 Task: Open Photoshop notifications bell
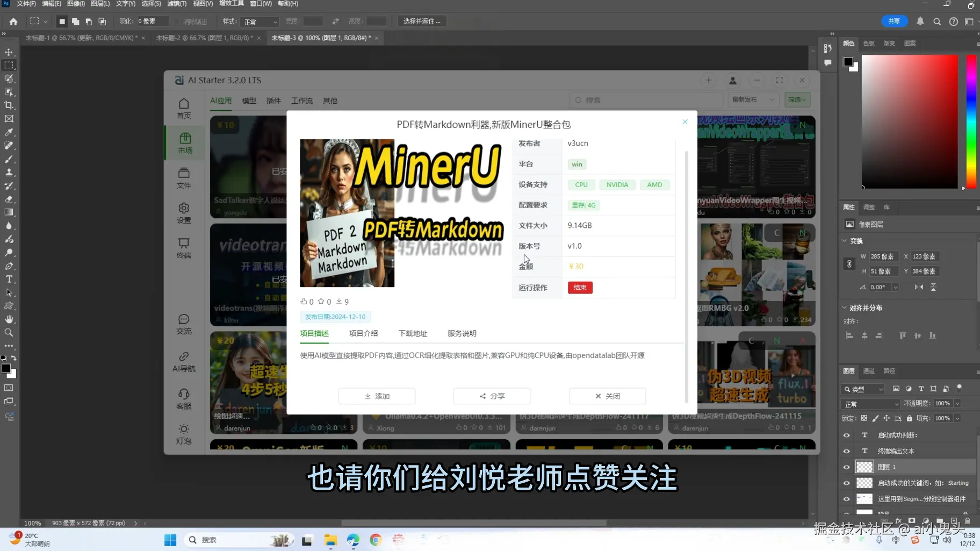tap(920, 22)
